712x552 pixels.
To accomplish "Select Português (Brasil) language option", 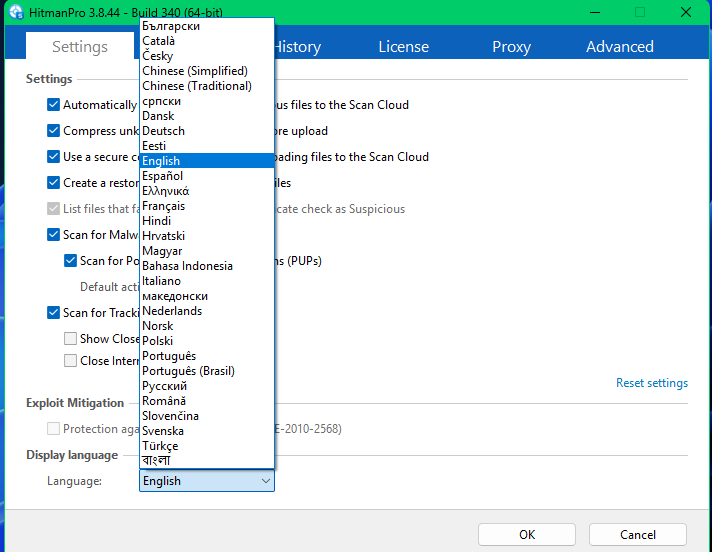I will tap(207, 370).
